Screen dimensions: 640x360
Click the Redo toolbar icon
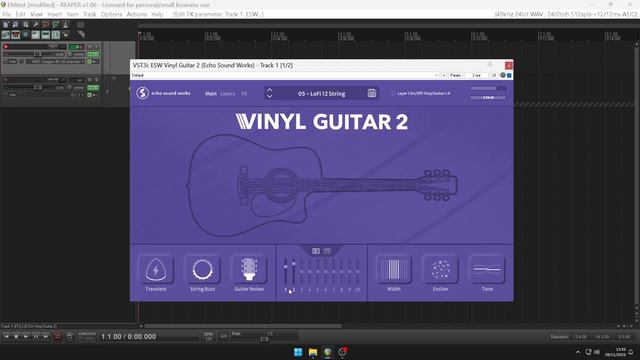tap(56, 25)
